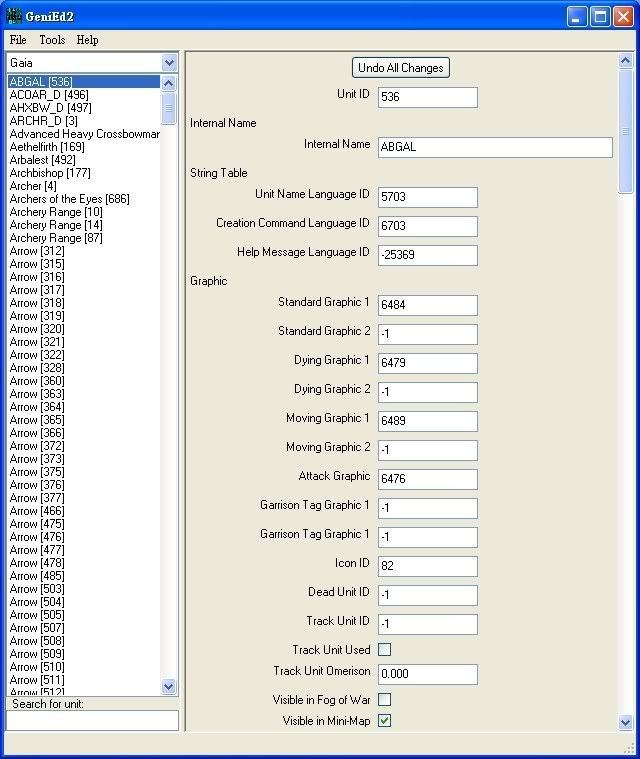Click Dying Graphic 1 field
Image resolution: width=640 pixels, height=759 pixels.
point(427,363)
